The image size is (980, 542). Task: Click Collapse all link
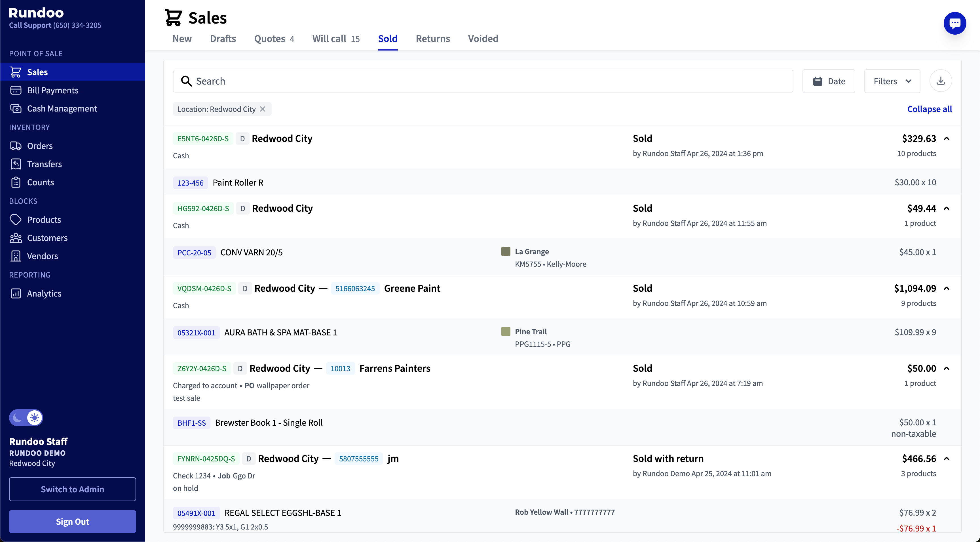(930, 109)
